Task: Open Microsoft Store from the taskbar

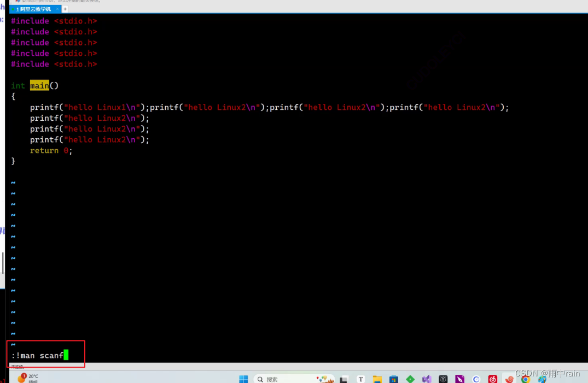Action: tap(393, 379)
